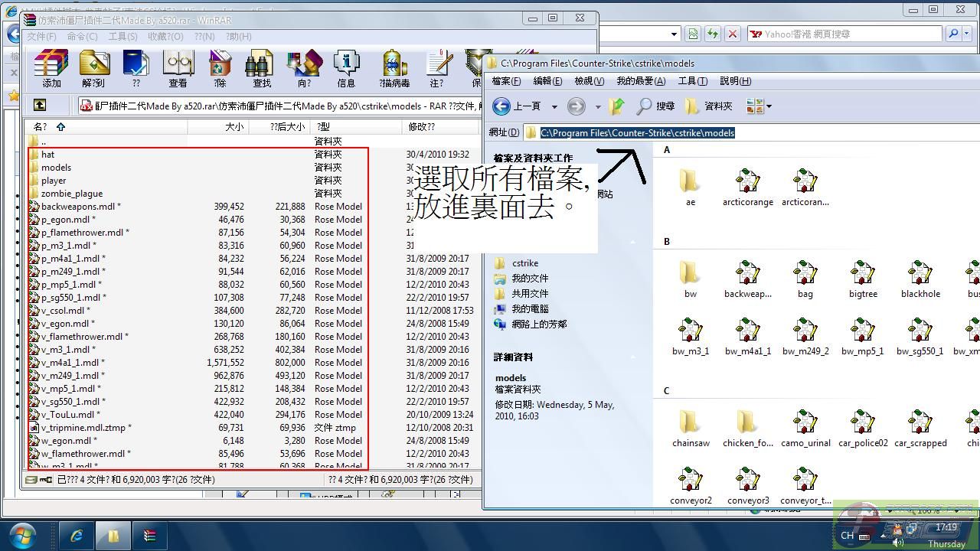The image size is (980, 551).
Task: Select w_egon.mdl in WinRAR list
Action: coord(69,441)
